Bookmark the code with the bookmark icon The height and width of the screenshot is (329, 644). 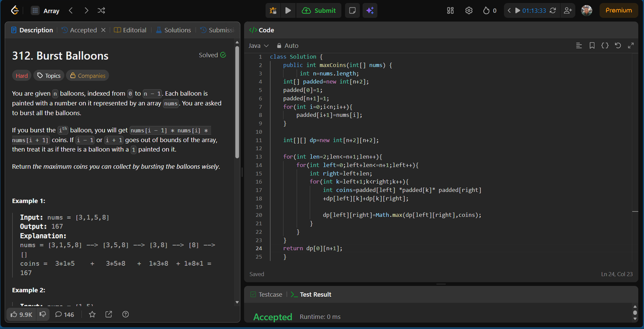(x=591, y=46)
